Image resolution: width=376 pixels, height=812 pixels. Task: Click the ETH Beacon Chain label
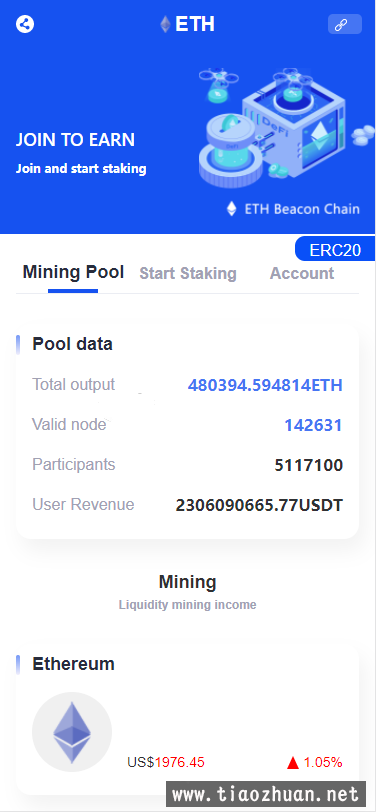pos(302,209)
